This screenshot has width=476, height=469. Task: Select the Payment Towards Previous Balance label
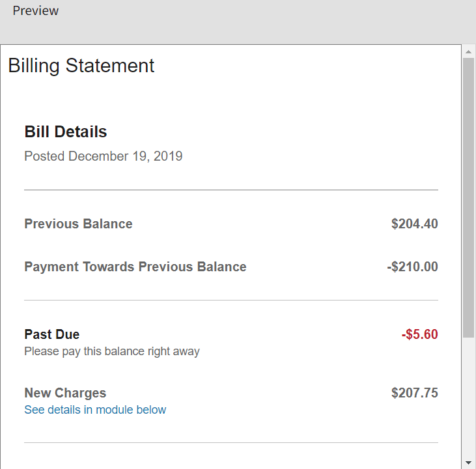135,267
